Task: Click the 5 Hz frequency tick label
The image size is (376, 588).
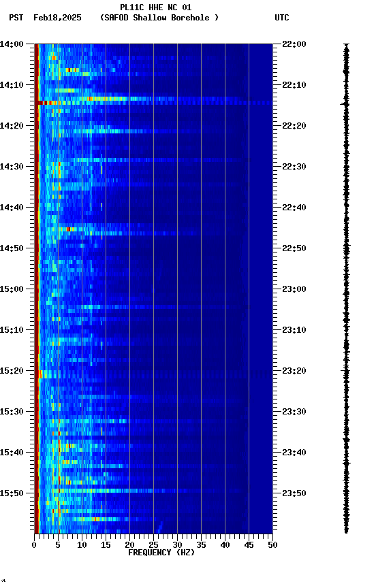Action: (58, 545)
